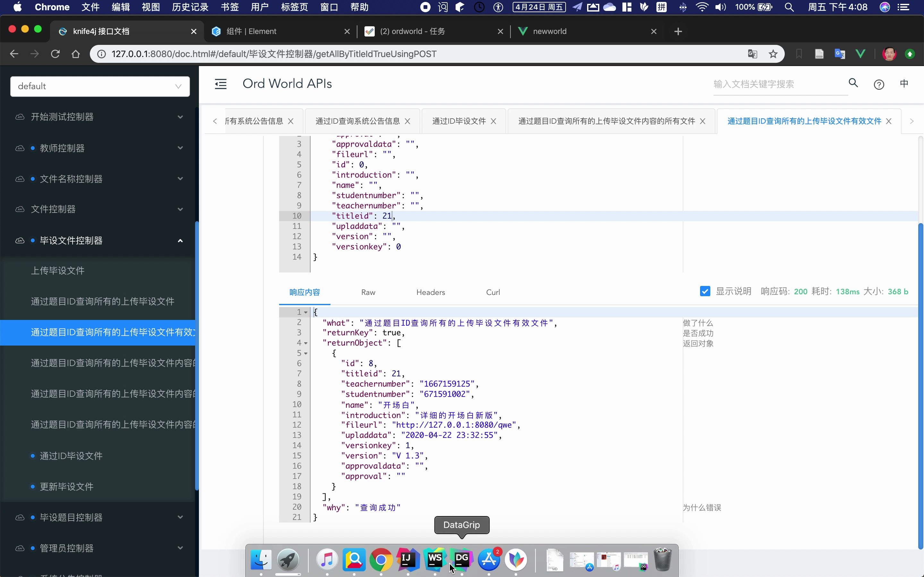Open the default group dropdown
The height and width of the screenshot is (577, 924).
tap(100, 86)
